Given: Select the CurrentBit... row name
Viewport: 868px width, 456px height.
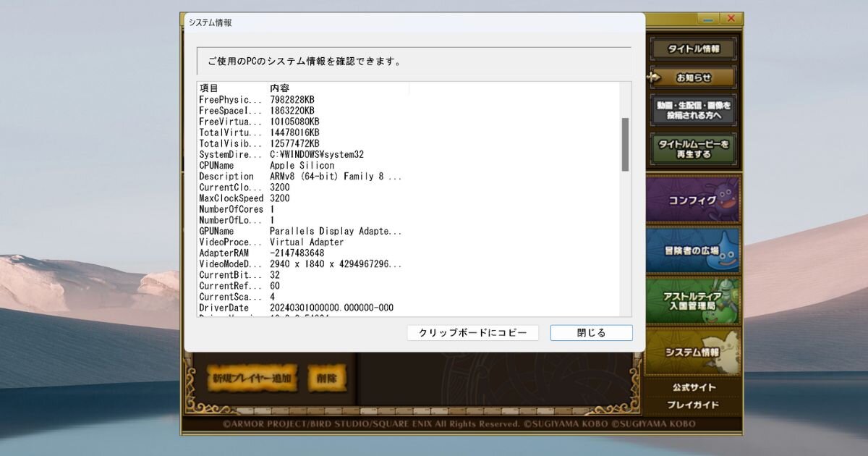Looking at the screenshot, I should tap(231, 275).
